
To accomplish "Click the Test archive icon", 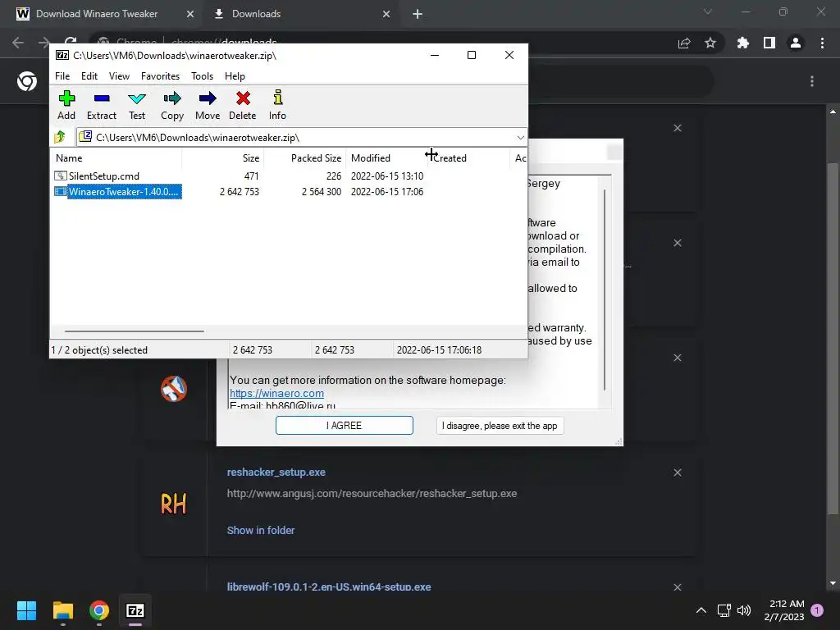I will (137, 105).
